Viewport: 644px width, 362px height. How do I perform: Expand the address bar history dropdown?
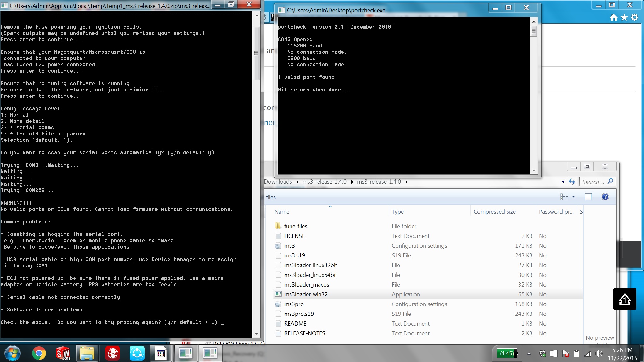pyautogui.click(x=563, y=182)
